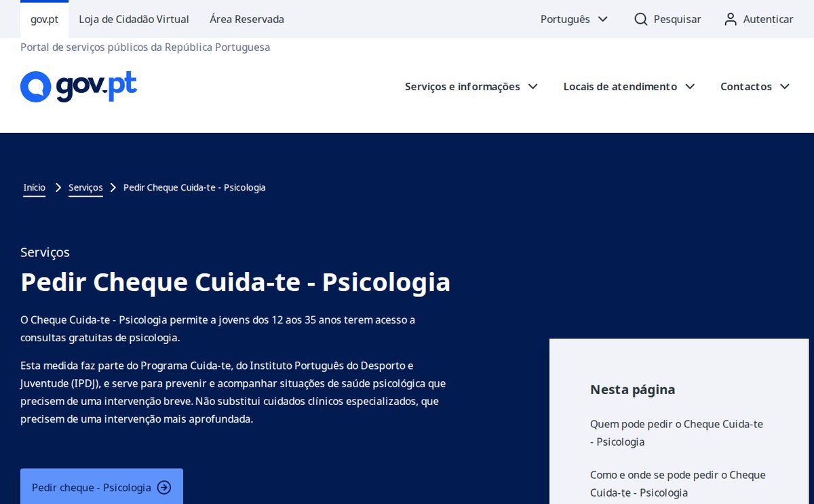
Task: Click the user profile icon beside Autenticar
Action: pos(731,19)
